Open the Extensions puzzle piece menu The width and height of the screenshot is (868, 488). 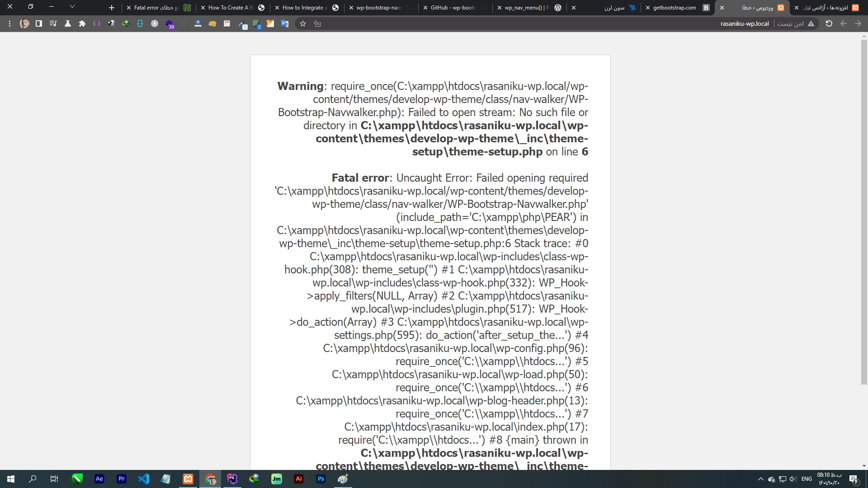pos(82,23)
